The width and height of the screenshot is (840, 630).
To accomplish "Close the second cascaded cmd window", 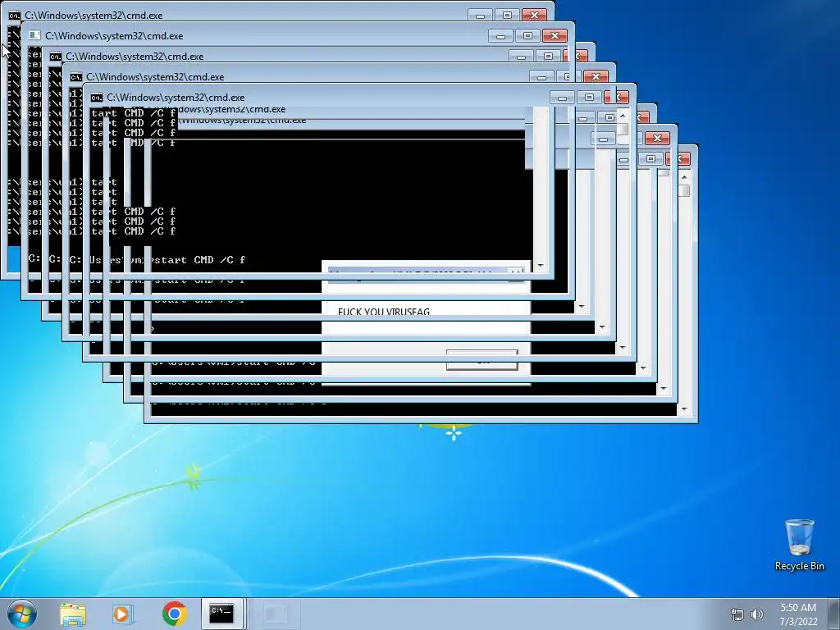I will click(x=555, y=36).
